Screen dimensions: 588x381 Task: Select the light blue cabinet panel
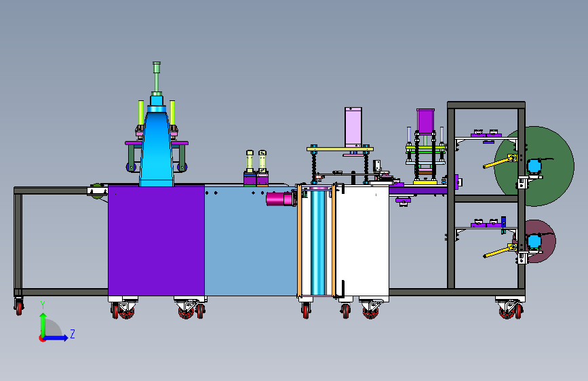[250, 241]
